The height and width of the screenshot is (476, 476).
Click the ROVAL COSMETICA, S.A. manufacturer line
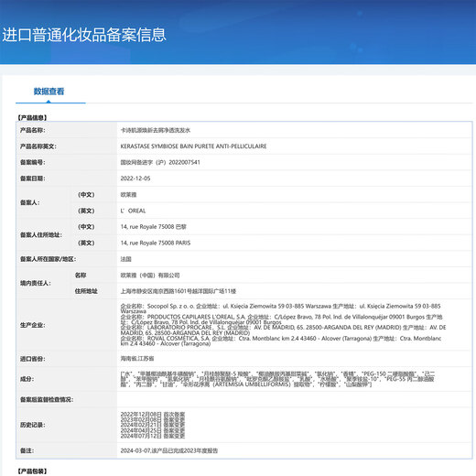click(281, 341)
